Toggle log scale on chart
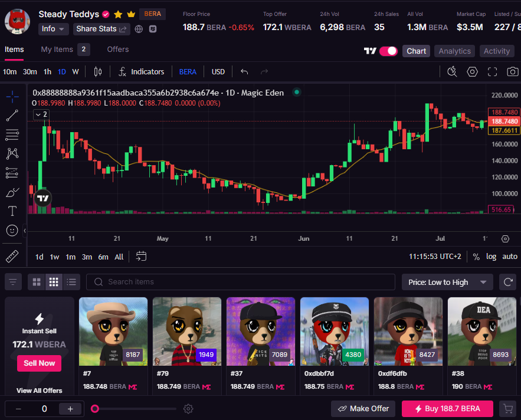The image size is (521, 420). [x=491, y=257]
